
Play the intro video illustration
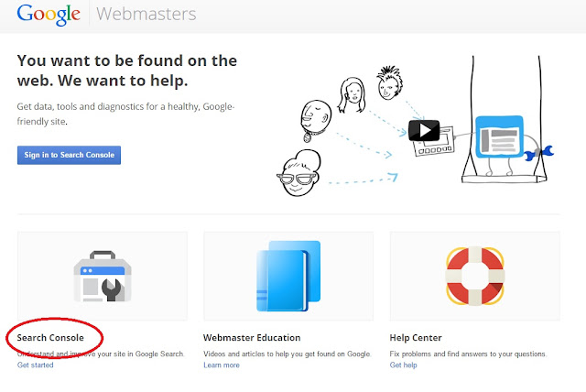pyautogui.click(x=424, y=130)
